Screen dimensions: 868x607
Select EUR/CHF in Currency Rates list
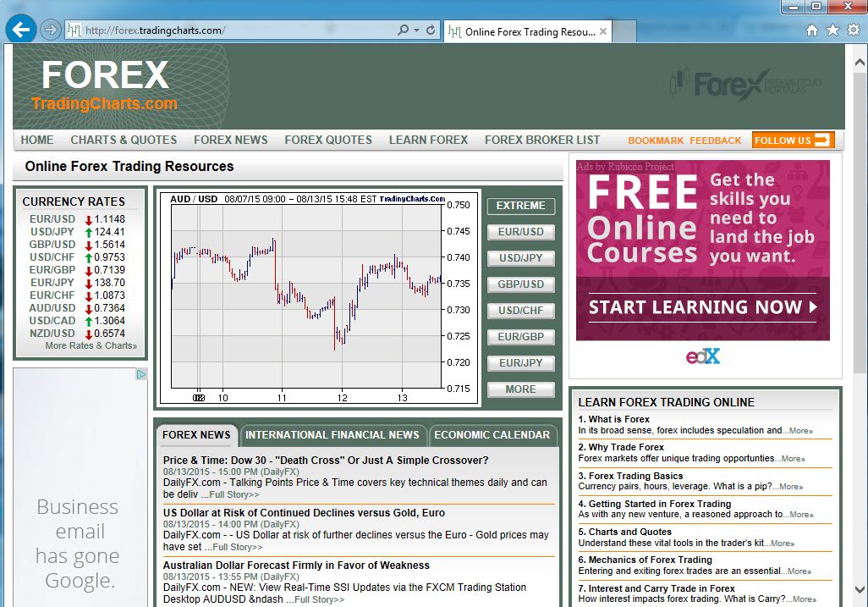(x=52, y=295)
